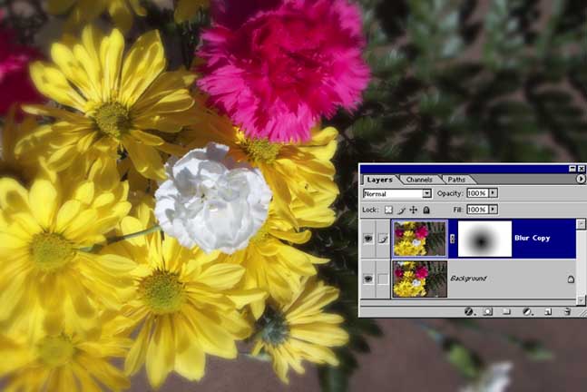Toggle Lock all padlock icon

(x=426, y=210)
